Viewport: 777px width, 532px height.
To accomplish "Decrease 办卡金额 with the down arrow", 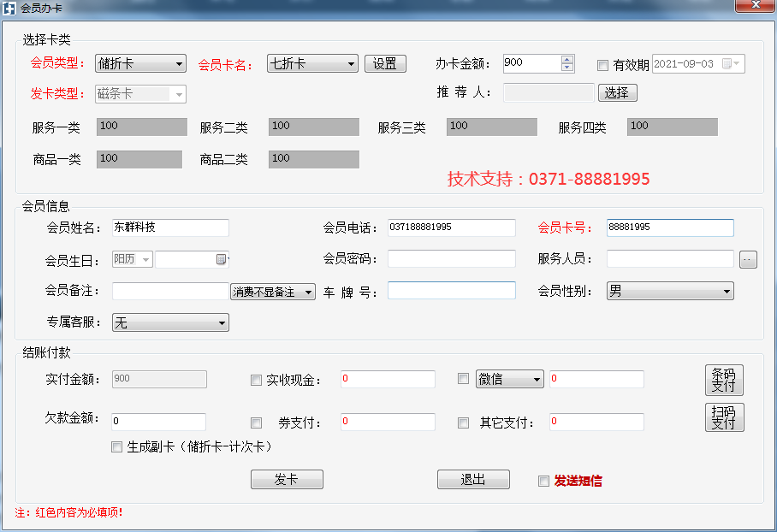I will pos(567,68).
